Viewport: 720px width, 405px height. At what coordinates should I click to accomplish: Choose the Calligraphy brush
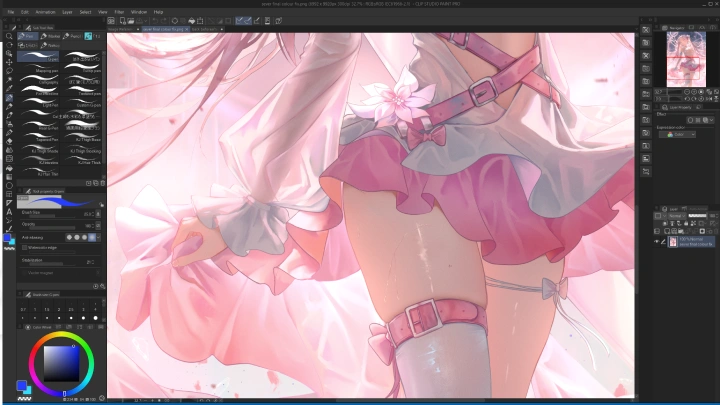pyautogui.click(x=38, y=79)
